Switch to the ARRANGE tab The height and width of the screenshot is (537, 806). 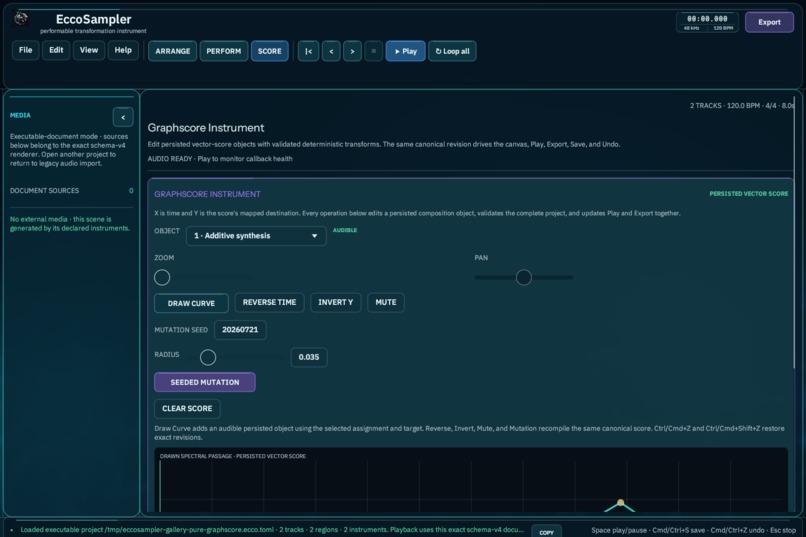tap(173, 51)
